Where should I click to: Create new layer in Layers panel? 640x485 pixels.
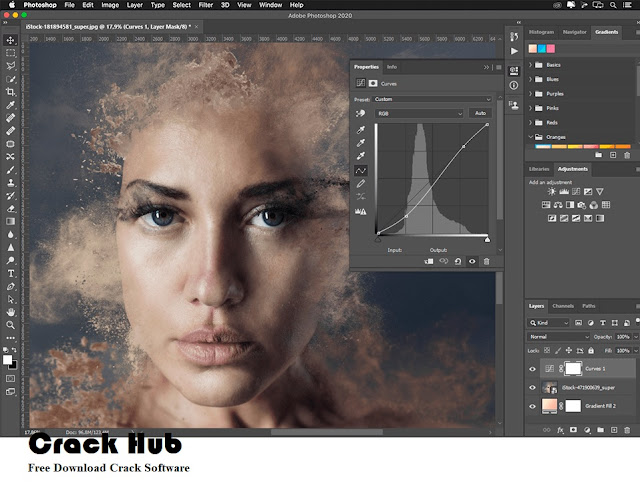click(614, 430)
